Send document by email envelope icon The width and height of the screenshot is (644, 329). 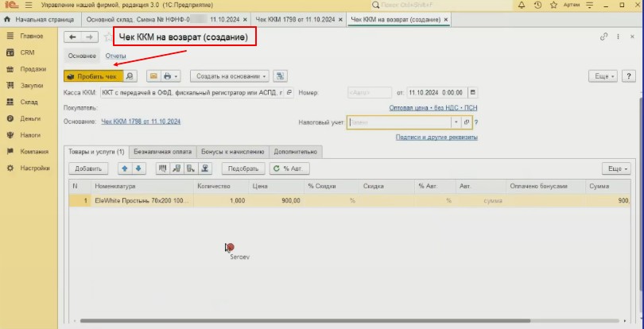(x=153, y=76)
